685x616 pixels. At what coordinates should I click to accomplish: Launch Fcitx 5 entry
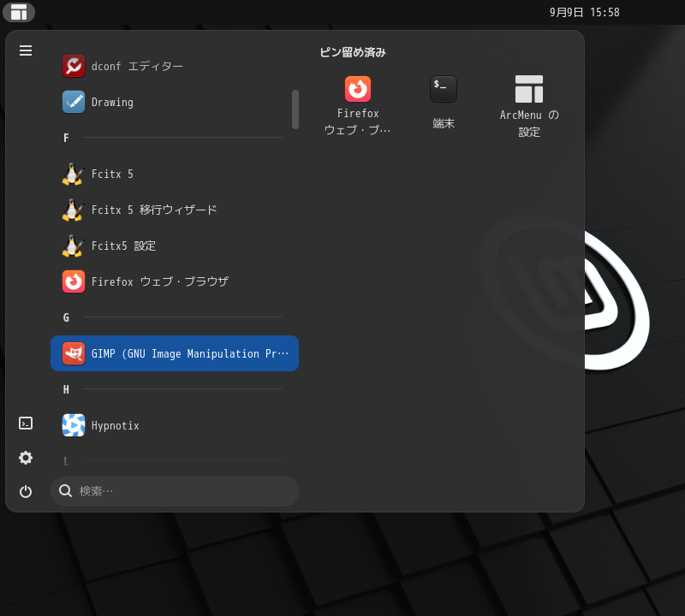tap(175, 174)
